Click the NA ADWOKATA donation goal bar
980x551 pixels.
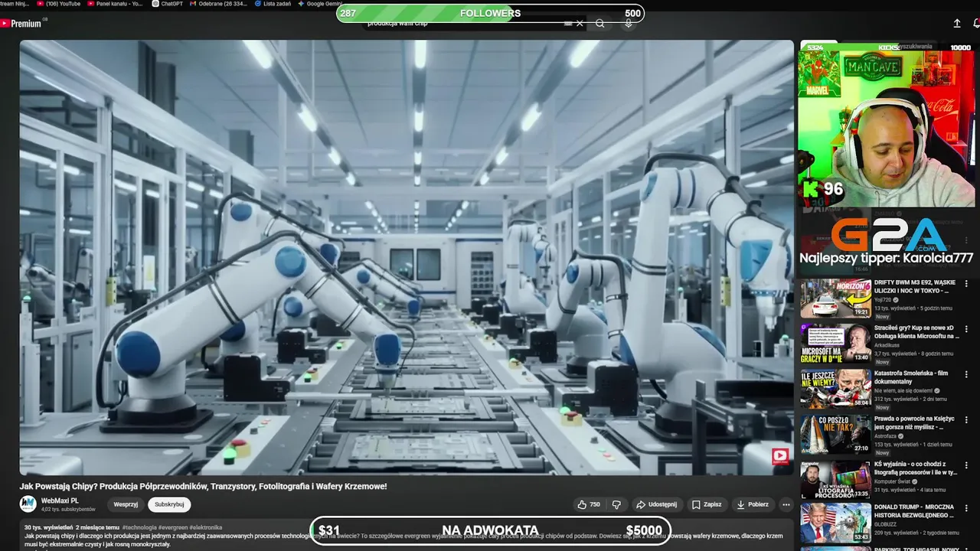coord(490,530)
